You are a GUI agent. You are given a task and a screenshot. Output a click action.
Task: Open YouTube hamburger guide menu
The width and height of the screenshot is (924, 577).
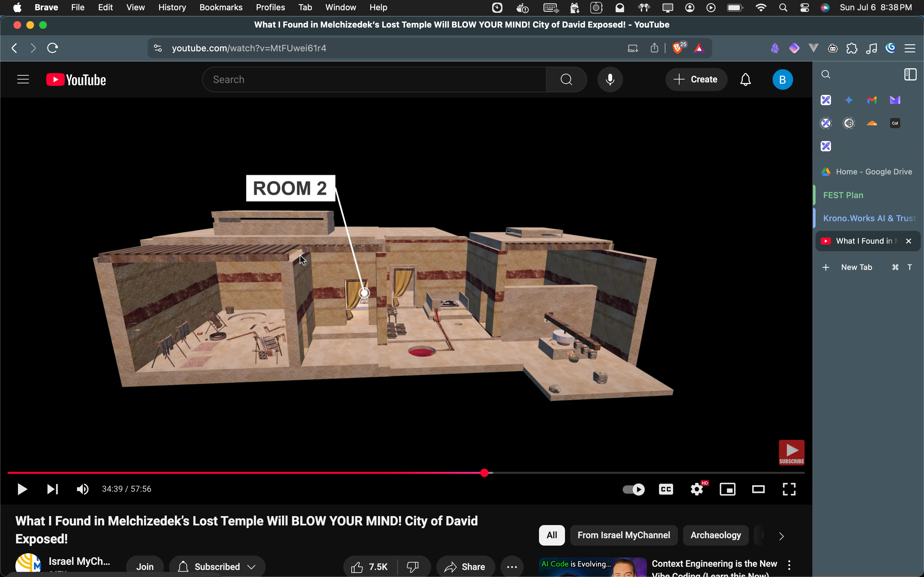click(23, 79)
